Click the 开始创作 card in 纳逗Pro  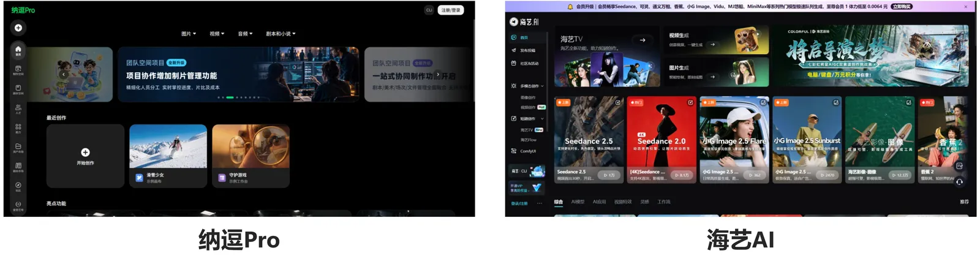click(85, 156)
